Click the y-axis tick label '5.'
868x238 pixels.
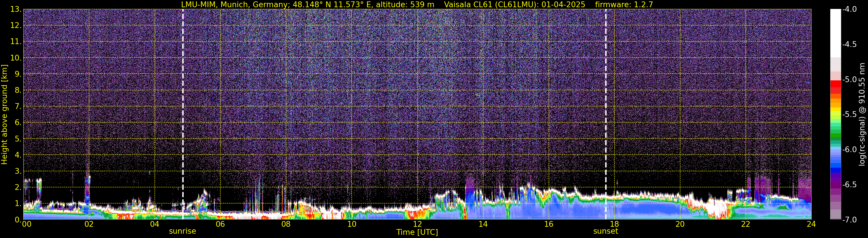click(x=18, y=139)
